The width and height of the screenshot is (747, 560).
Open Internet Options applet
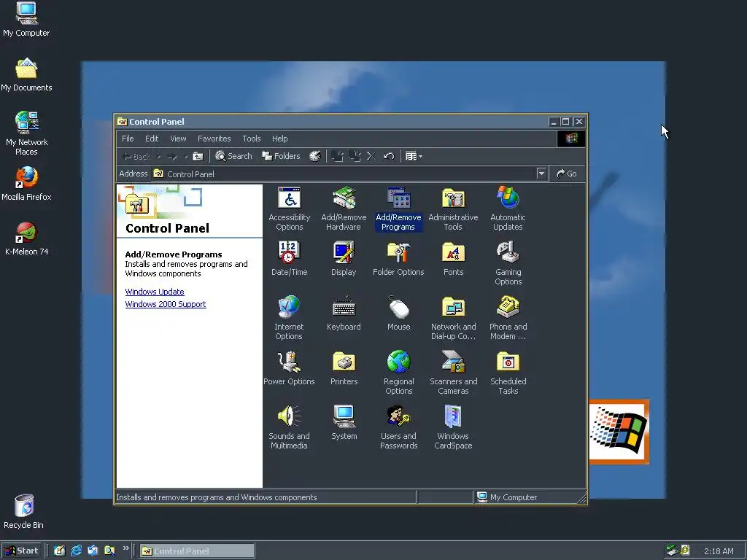pos(289,318)
